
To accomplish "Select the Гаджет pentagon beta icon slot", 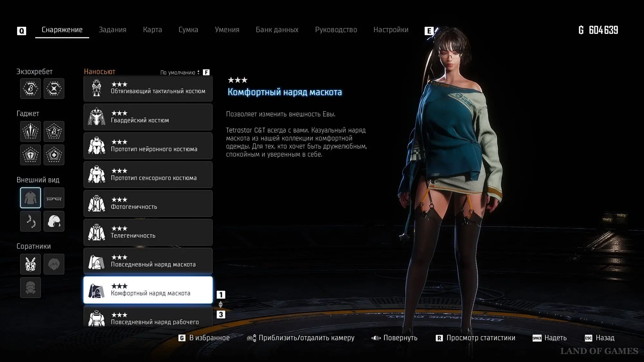I will pos(54,131).
